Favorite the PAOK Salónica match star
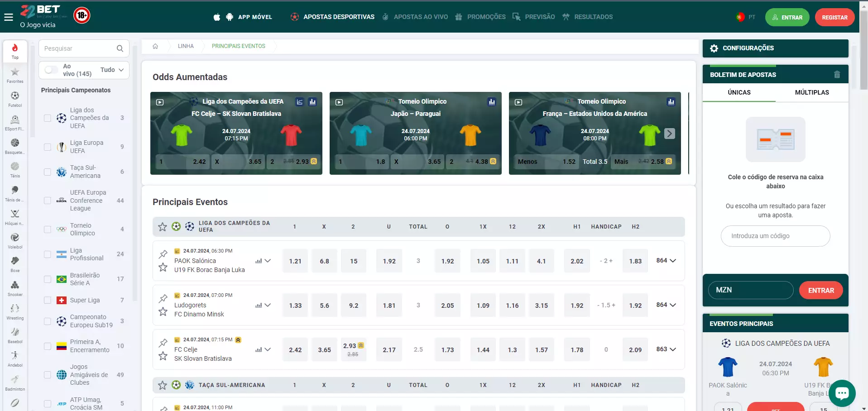Viewport: 868px width, 411px height. [x=163, y=268]
